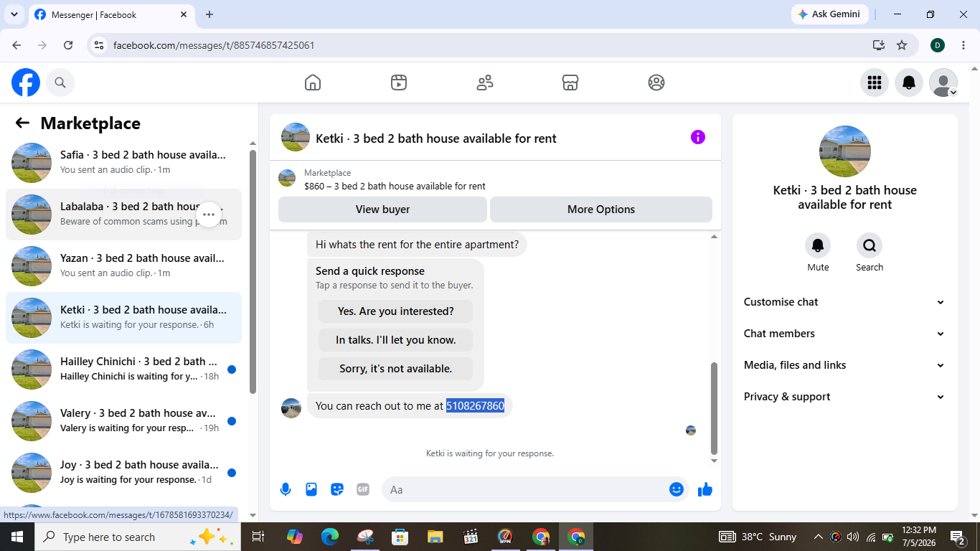This screenshot has height=551, width=980.
Task: Open Windows notification center
Action: 958,537
